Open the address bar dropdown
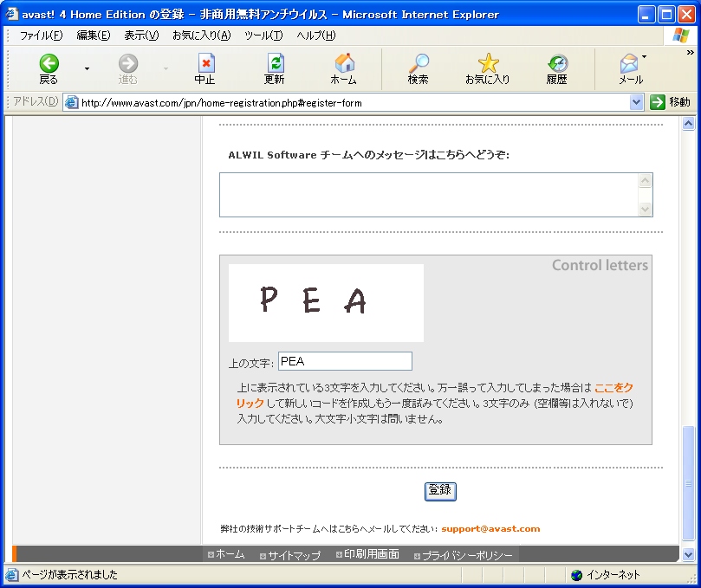The image size is (701, 588). tap(636, 102)
